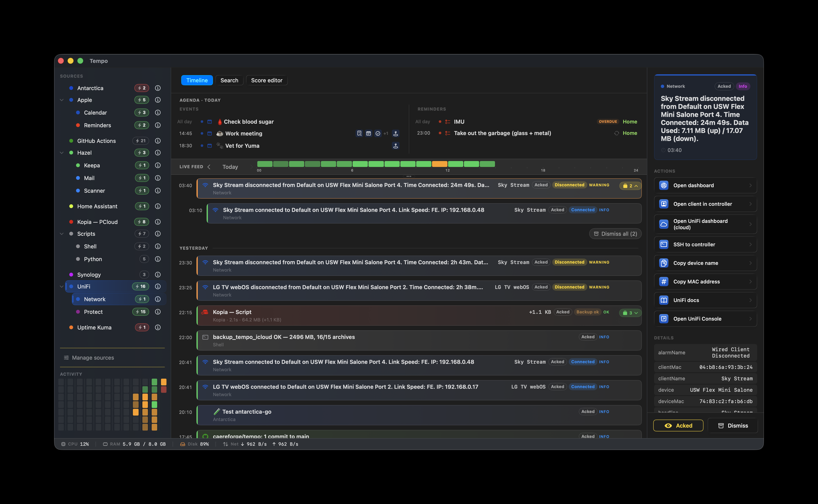
Task: Click Dismiss all (2) button
Action: coord(615,234)
